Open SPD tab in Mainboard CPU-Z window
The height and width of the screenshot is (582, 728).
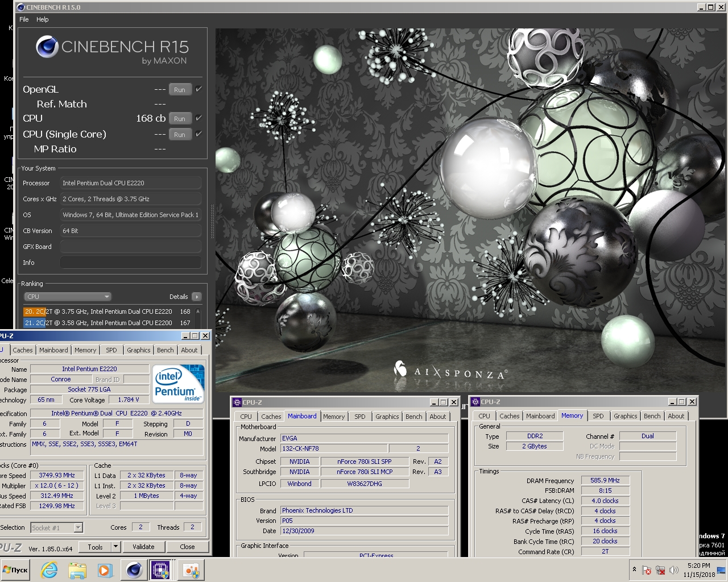coord(360,417)
